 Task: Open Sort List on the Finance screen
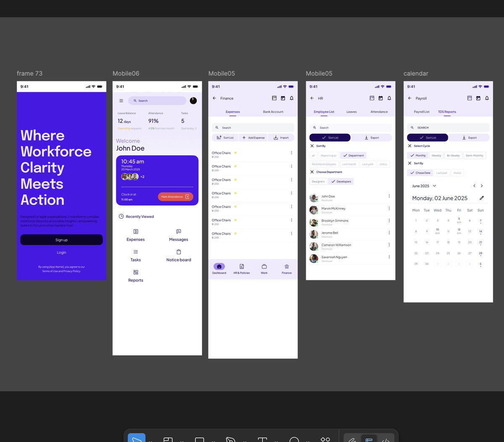point(225,138)
